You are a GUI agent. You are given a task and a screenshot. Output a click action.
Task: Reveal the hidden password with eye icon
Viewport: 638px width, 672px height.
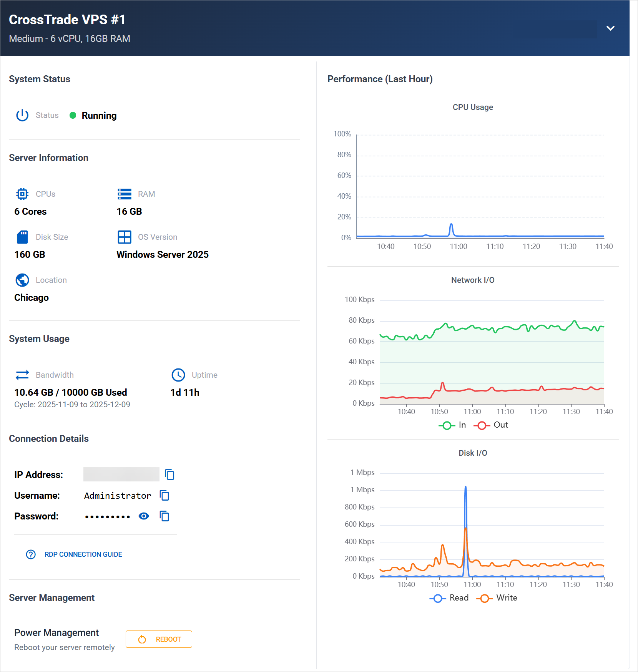tap(144, 516)
